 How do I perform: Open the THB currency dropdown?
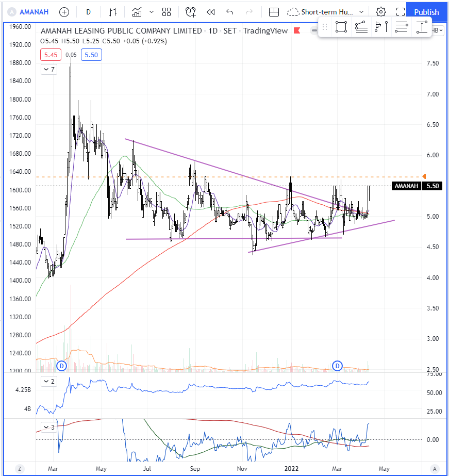click(x=438, y=30)
